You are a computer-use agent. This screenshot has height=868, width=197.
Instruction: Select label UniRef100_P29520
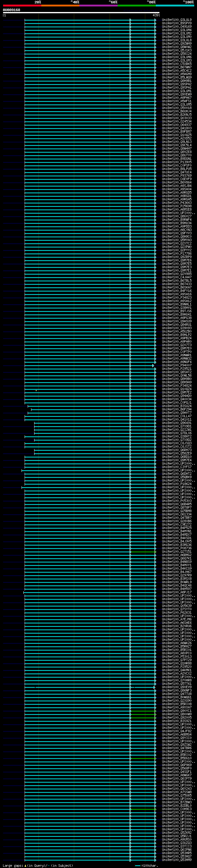176,667
